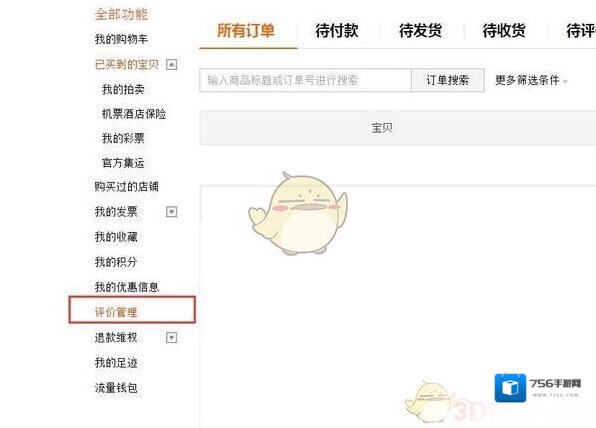Click the order search input field
This screenshot has height=428, width=596.
pyautogui.click(x=305, y=80)
